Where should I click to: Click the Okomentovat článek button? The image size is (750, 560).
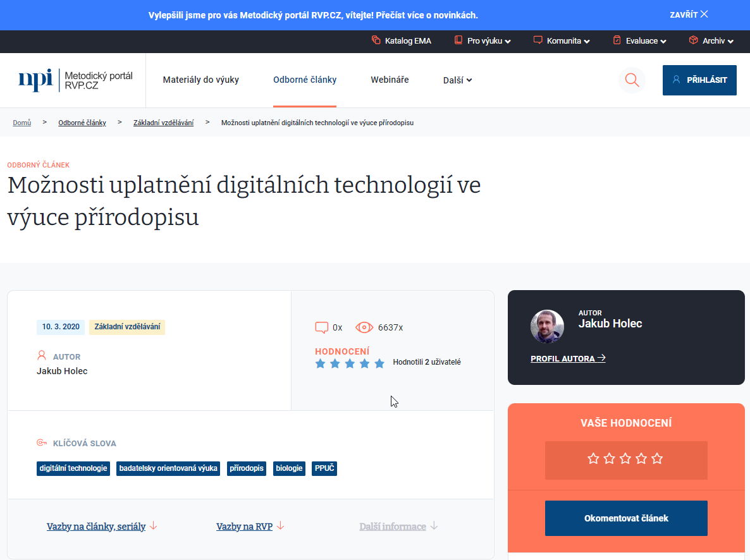coord(626,518)
